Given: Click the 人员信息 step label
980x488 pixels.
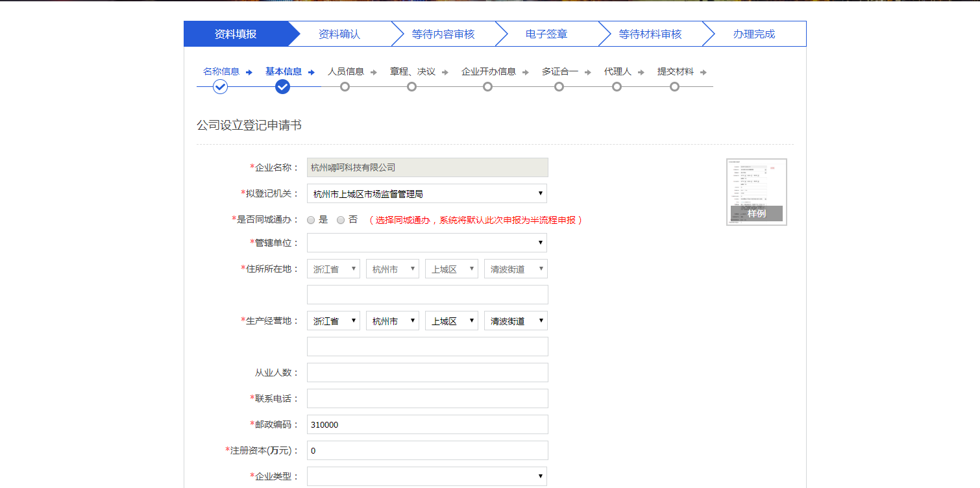Looking at the screenshot, I should (346, 71).
